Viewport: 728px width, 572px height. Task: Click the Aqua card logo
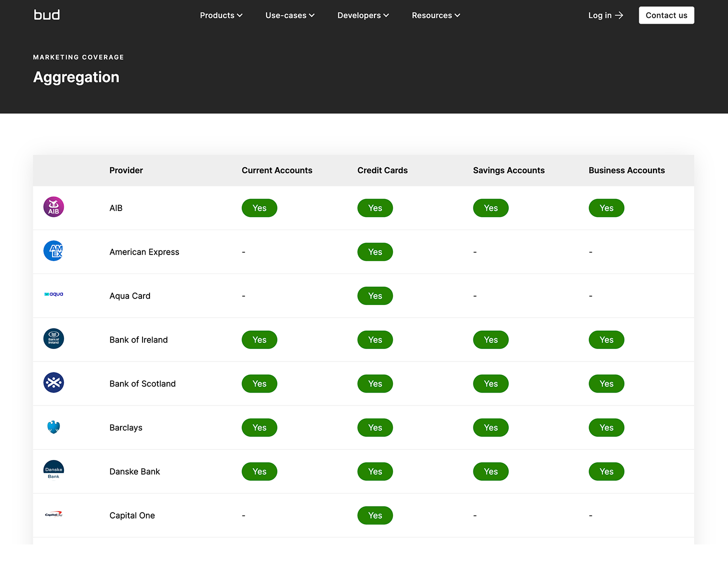point(53,294)
